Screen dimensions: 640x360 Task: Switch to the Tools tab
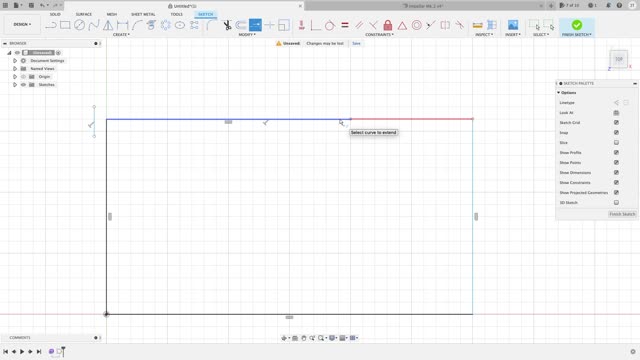pyautogui.click(x=176, y=14)
